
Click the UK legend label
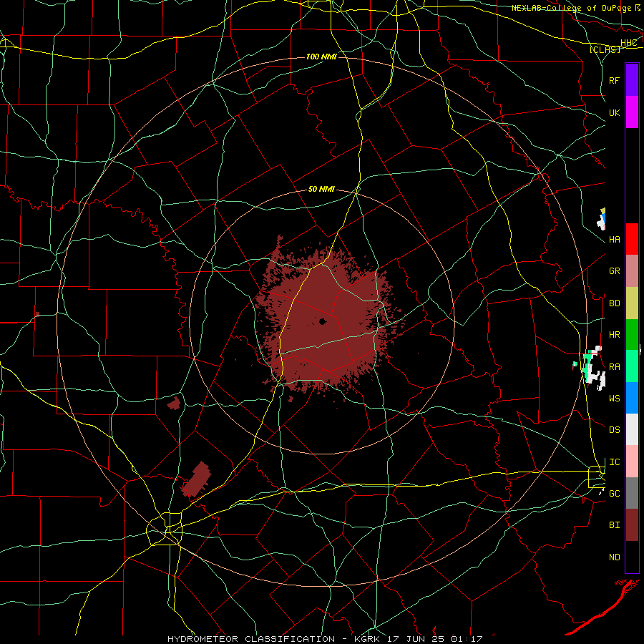pyautogui.click(x=614, y=112)
